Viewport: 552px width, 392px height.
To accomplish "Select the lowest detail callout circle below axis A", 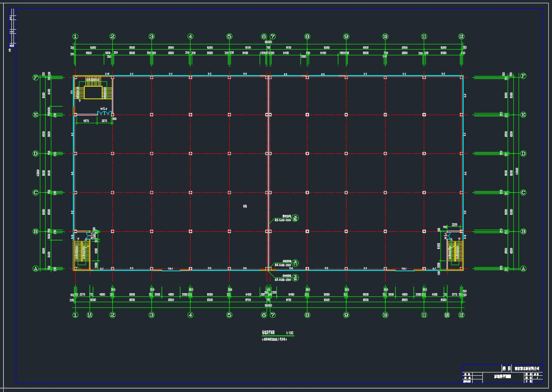I will coord(296,278).
